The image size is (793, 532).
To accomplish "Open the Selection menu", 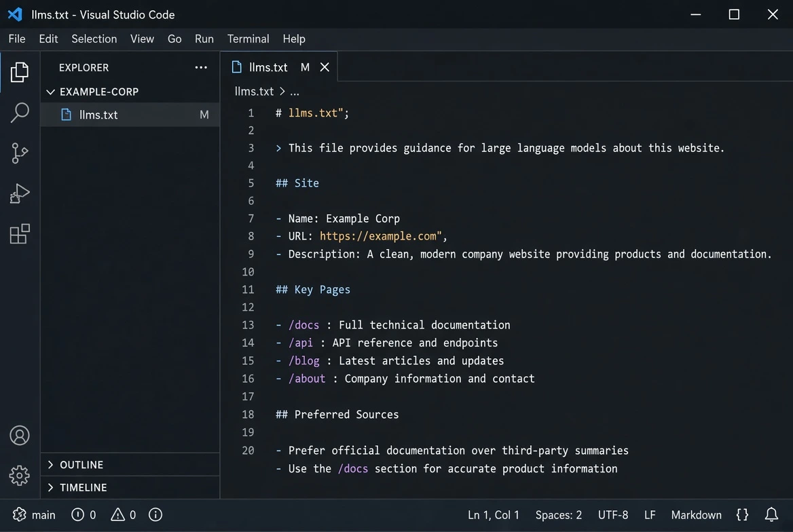I will (x=94, y=39).
